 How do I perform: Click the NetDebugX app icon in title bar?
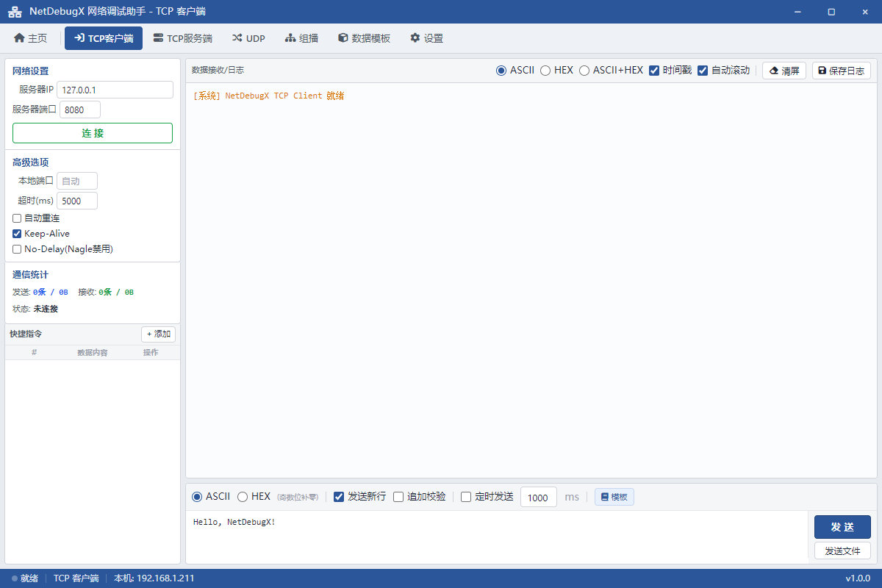point(15,12)
